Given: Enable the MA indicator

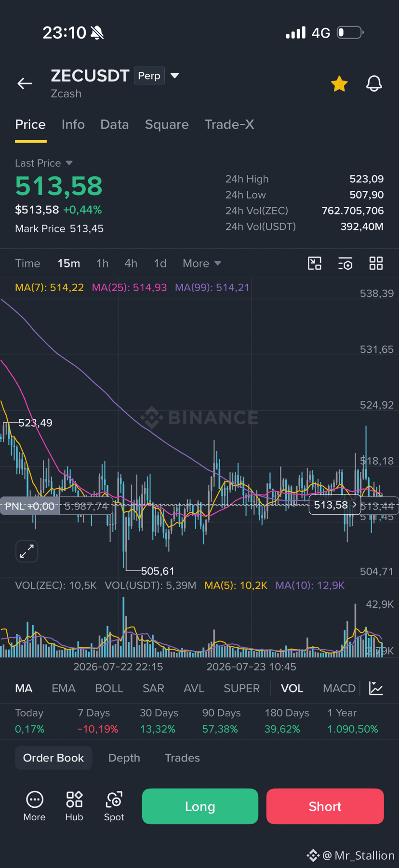Looking at the screenshot, I should click(x=24, y=688).
